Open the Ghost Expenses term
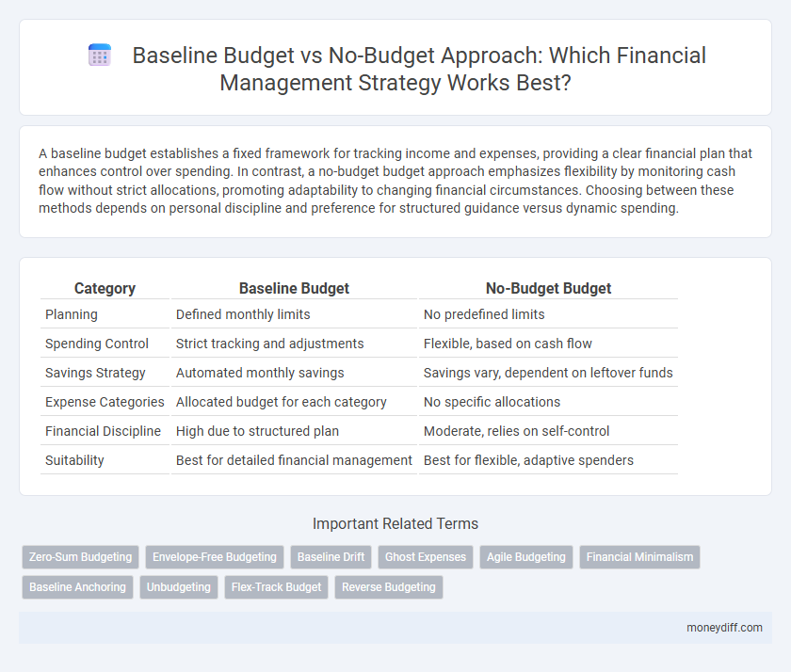The image size is (791, 672). tap(425, 557)
